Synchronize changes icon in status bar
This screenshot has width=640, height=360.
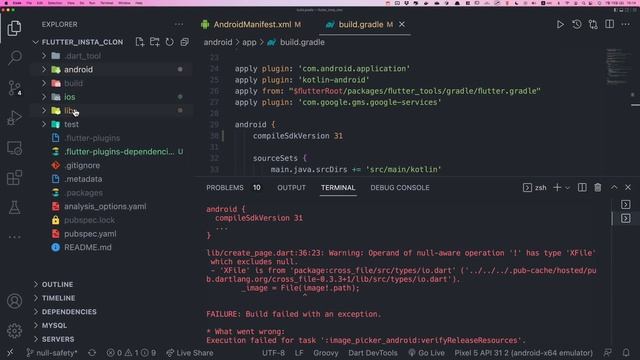point(92,353)
